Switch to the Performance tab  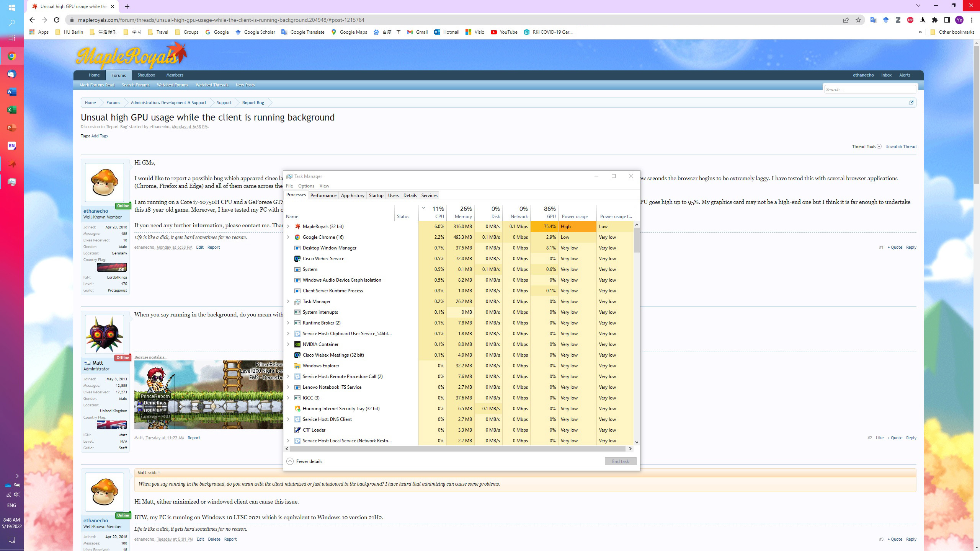point(323,196)
